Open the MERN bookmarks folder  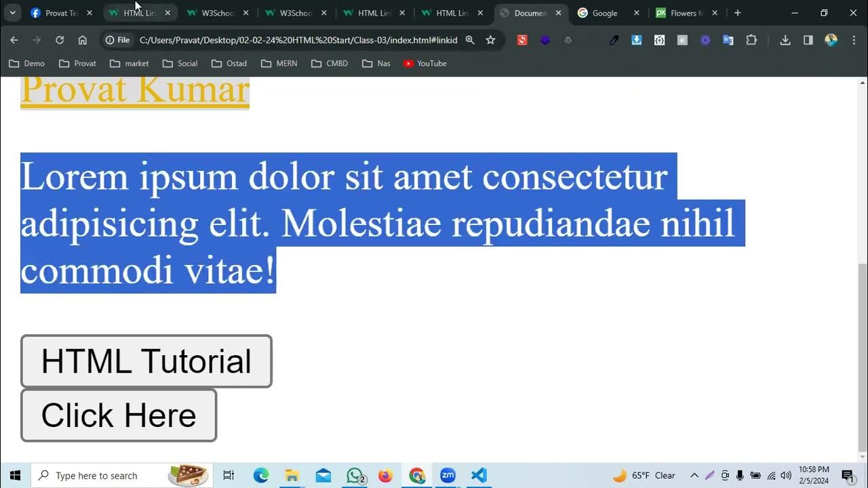(279, 63)
